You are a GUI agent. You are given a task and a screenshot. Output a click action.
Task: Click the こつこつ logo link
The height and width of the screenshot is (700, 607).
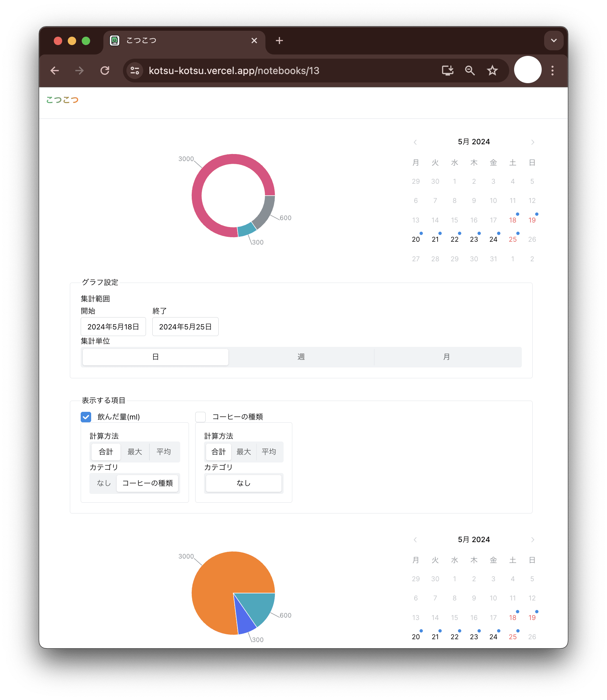(x=63, y=100)
